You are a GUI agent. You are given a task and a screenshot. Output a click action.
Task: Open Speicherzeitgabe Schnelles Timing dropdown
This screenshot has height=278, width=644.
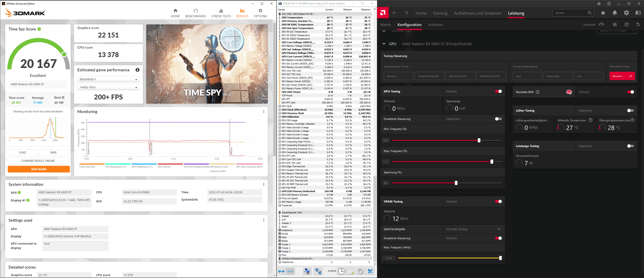coord(474,229)
